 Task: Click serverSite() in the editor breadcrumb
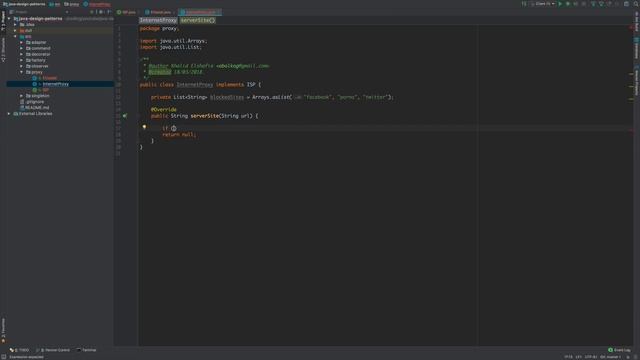pyautogui.click(x=198, y=20)
